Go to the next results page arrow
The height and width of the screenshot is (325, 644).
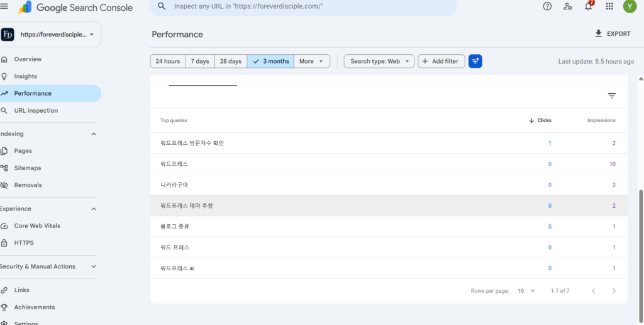pos(614,291)
